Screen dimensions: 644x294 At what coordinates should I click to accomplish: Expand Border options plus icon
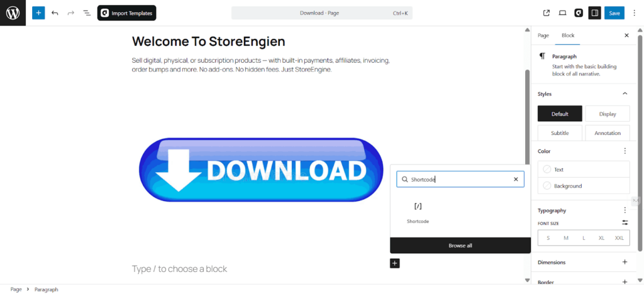[x=625, y=281]
